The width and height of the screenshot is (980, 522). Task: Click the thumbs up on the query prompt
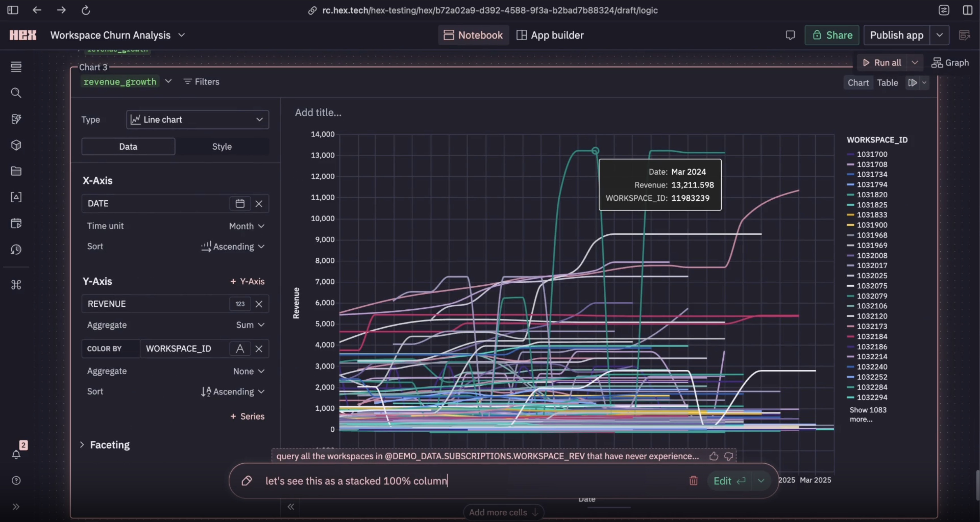pyautogui.click(x=714, y=456)
